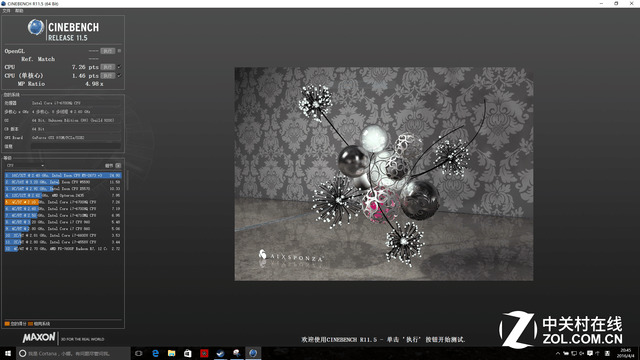Click the Cinebench taskbar icon

pos(253,353)
